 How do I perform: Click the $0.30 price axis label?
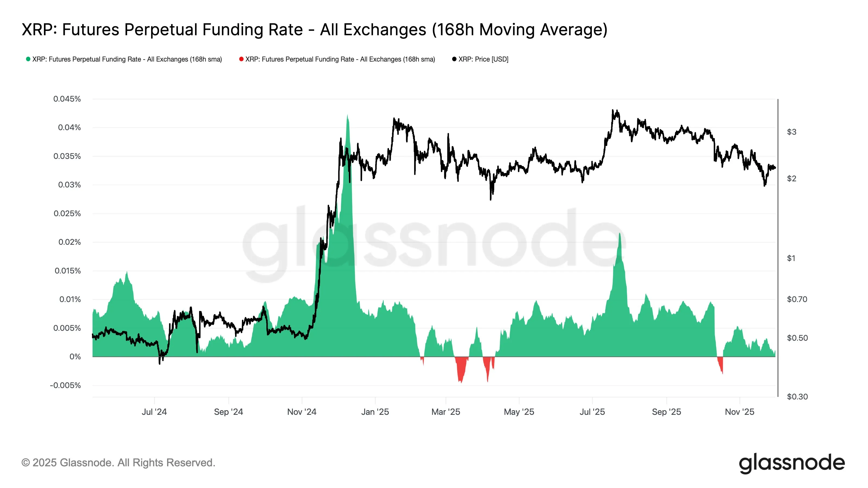point(797,397)
